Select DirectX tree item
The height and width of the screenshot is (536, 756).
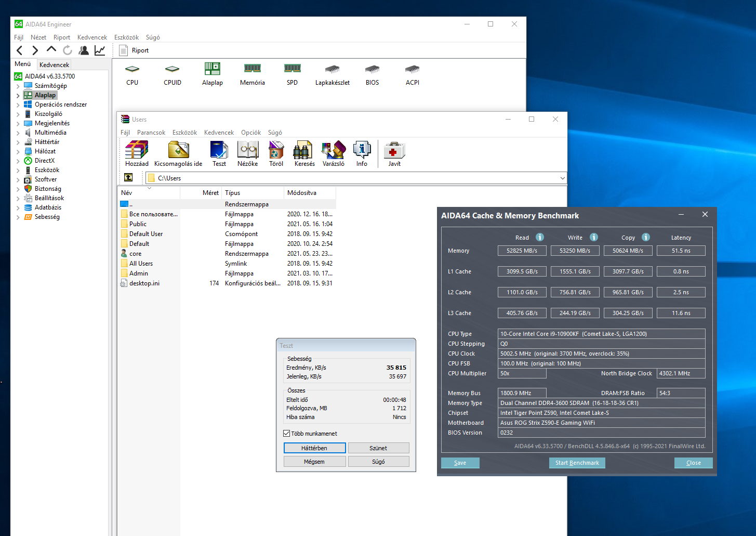(45, 161)
